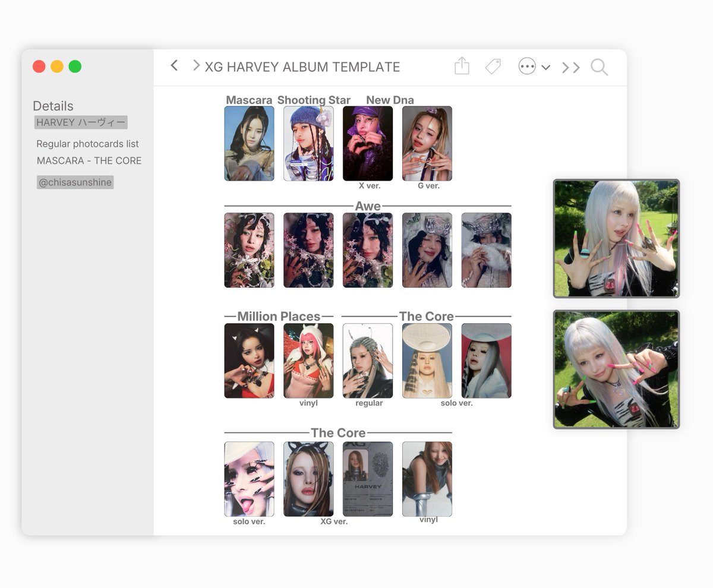Click 'MASCARA - THE CORE' in the sidebar

point(89,160)
